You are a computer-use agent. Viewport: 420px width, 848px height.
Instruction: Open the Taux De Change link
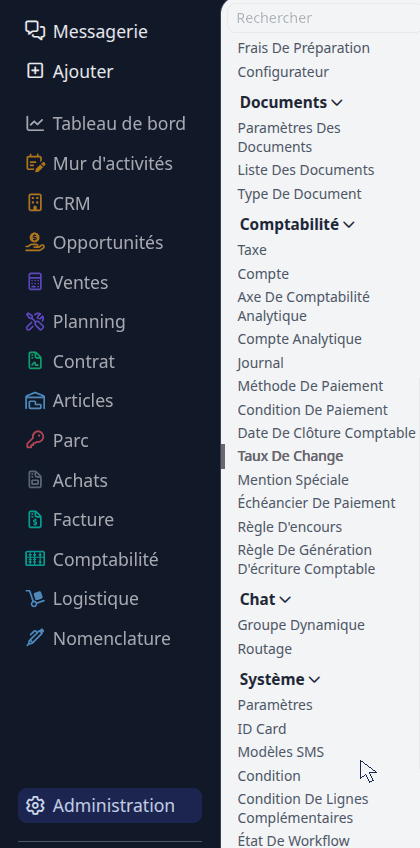(x=290, y=456)
